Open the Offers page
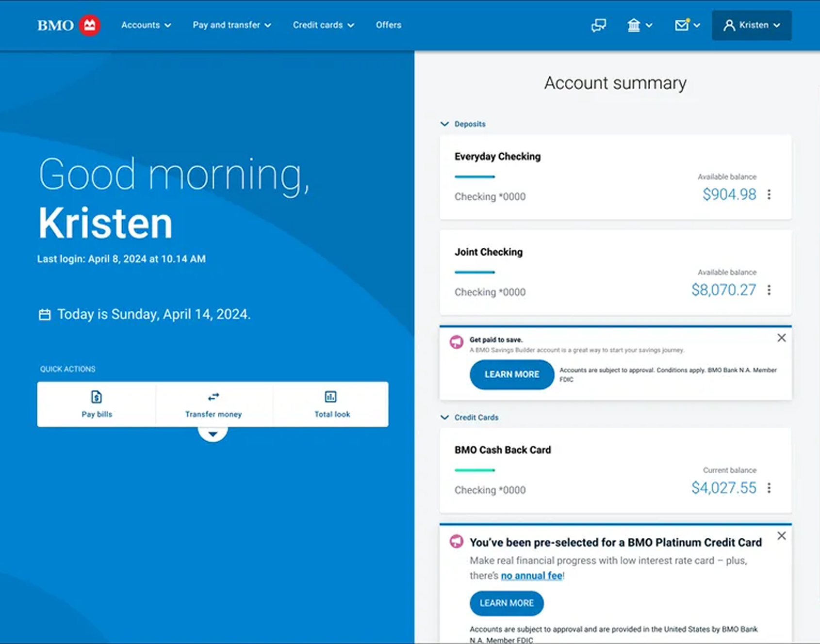Screen dimensions: 820x644 coord(389,25)
